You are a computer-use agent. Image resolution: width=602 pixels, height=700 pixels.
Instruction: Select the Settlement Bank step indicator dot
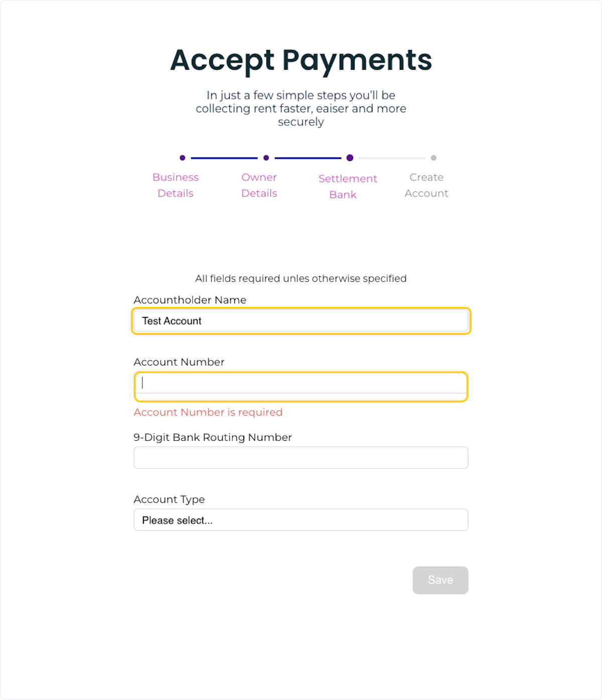(x=350, y=157)
